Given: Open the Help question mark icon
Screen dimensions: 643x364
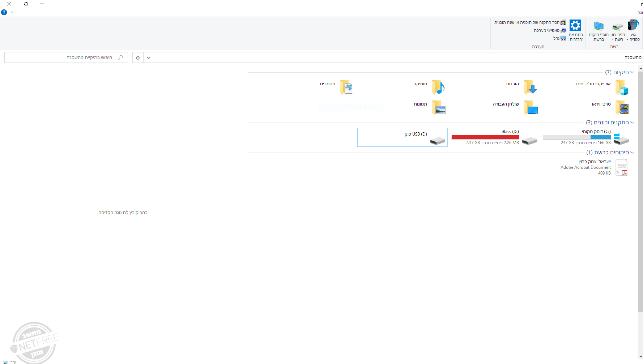Looking at the screenshot, I should pos(4,12).
